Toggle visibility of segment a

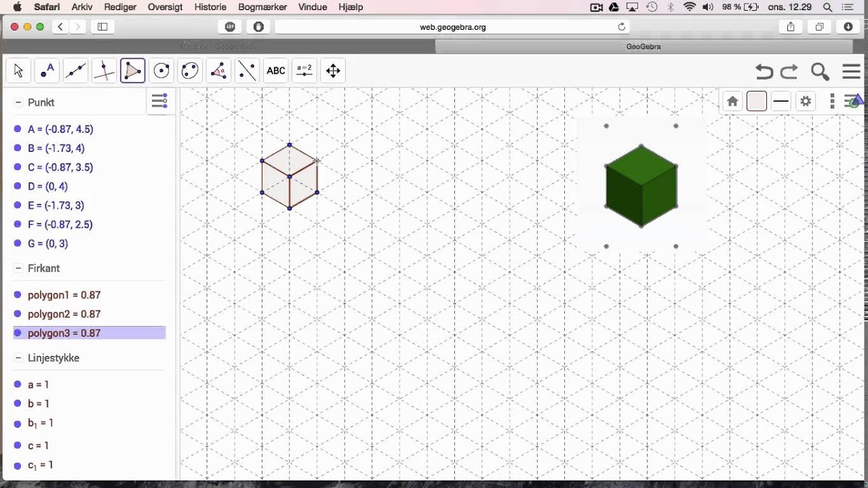pos(18,384)
